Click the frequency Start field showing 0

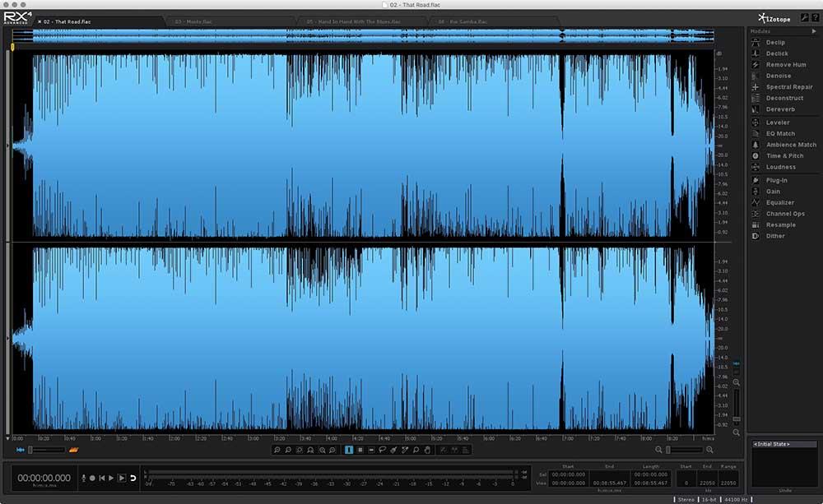[686, 483]
